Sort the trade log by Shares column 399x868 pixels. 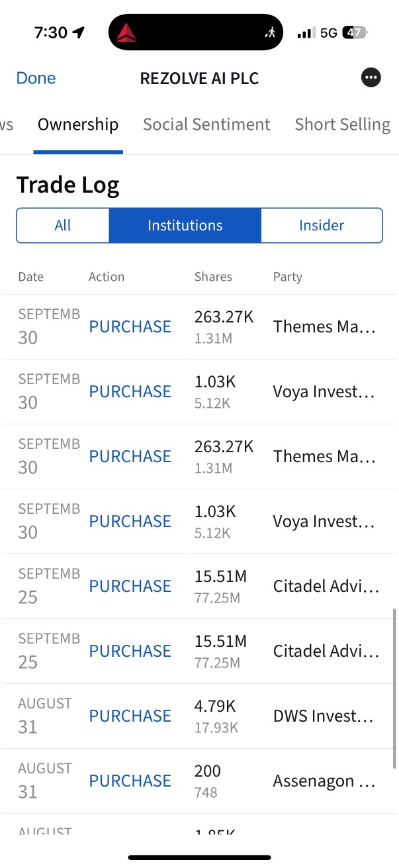coord(213,277)
